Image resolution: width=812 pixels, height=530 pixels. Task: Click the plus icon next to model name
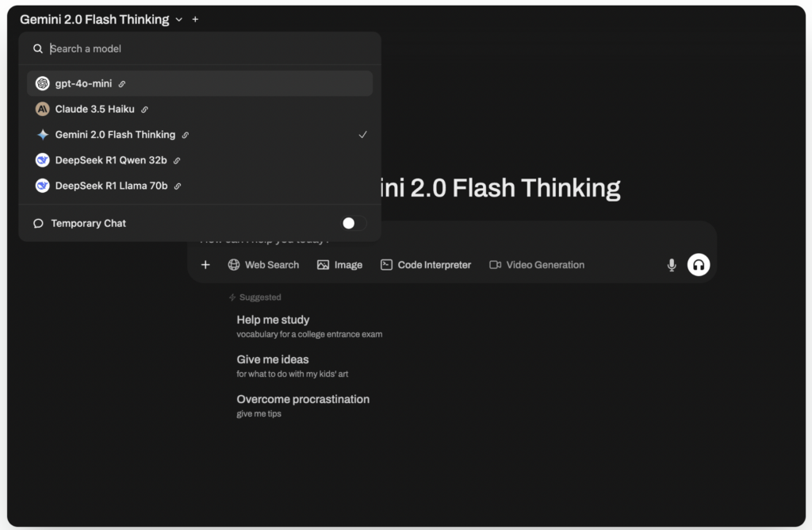[196, 19]
